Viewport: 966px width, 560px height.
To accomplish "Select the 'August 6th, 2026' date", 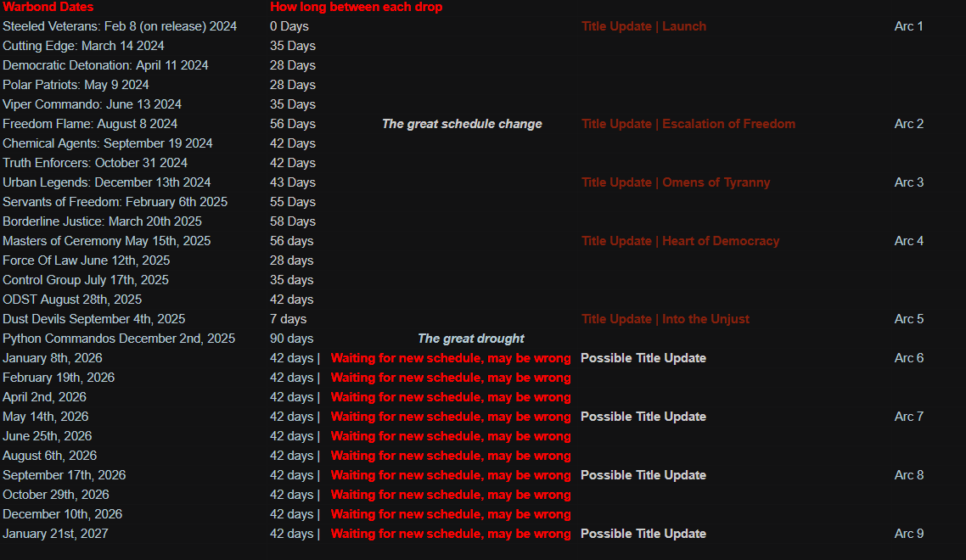I will coord(50,456).
